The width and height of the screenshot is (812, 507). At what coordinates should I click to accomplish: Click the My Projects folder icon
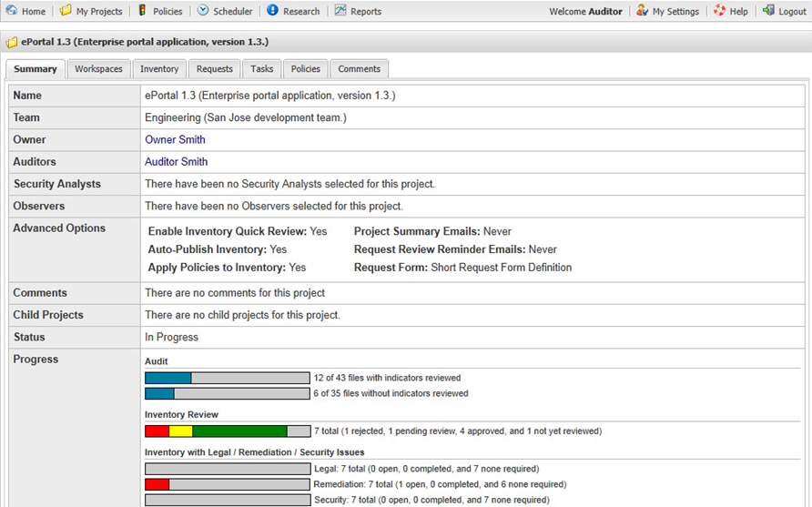pos(66,11)
